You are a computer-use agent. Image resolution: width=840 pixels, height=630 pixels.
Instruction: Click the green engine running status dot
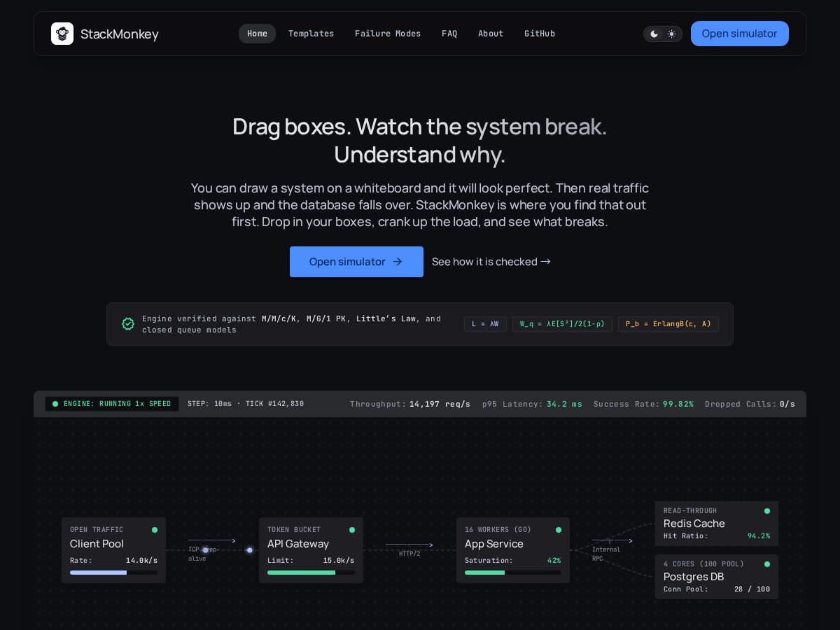(55, 404)
